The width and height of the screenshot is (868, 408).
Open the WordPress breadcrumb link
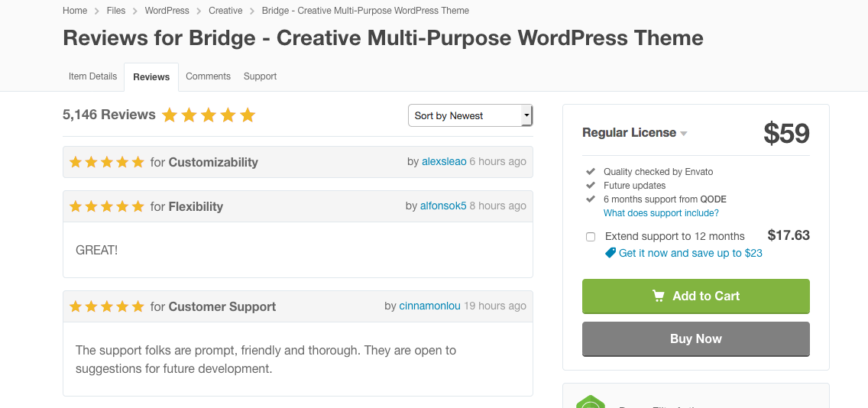click(167, 11)
